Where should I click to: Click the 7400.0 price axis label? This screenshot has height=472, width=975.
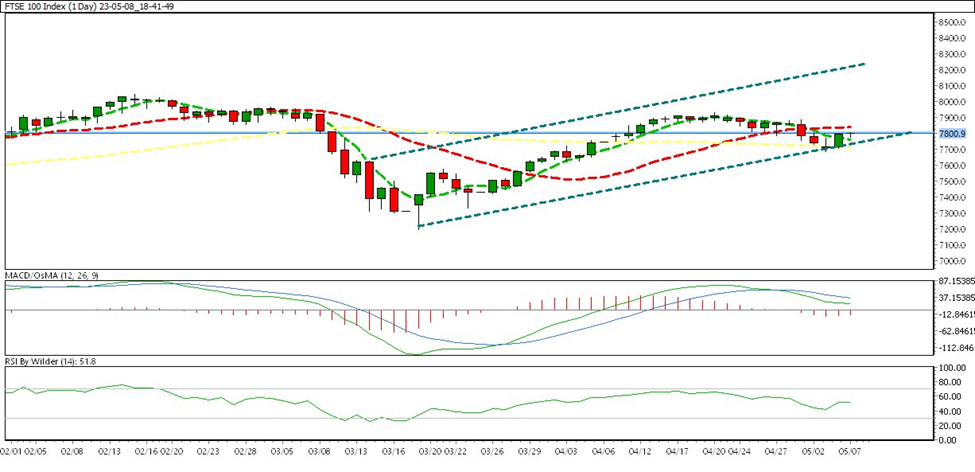(951, 198)
